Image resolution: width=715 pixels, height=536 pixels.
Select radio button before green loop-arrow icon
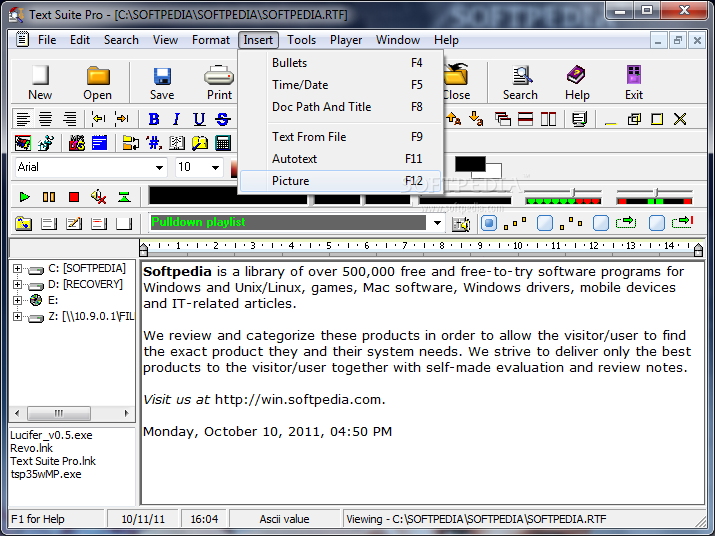coord(601,224)
